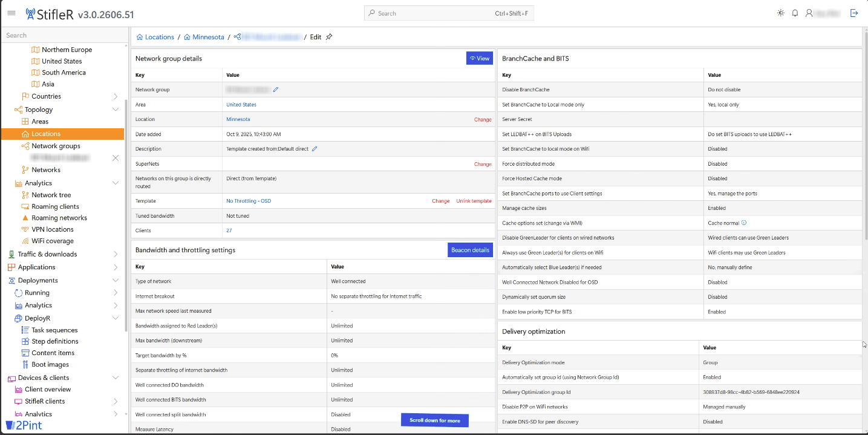
Task: Expand the Applications section
Action: (x=116, y=267)
